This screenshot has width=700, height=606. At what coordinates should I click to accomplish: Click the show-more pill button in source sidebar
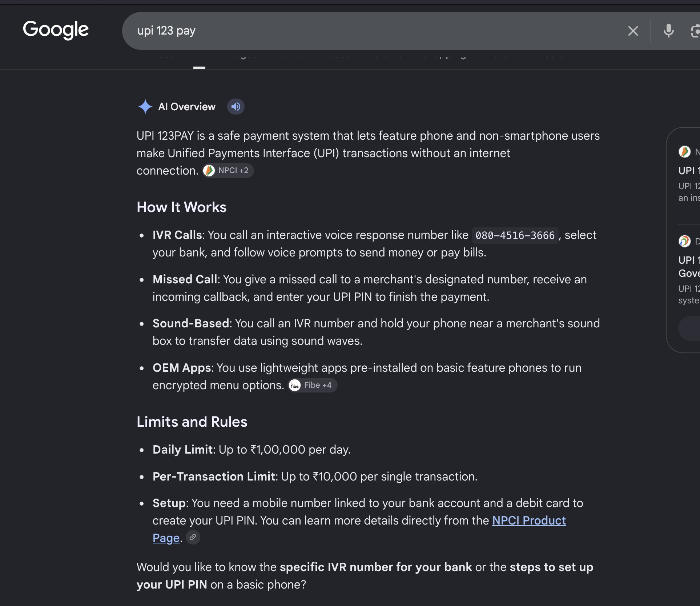pyautogui.click(x=689, y=328)
